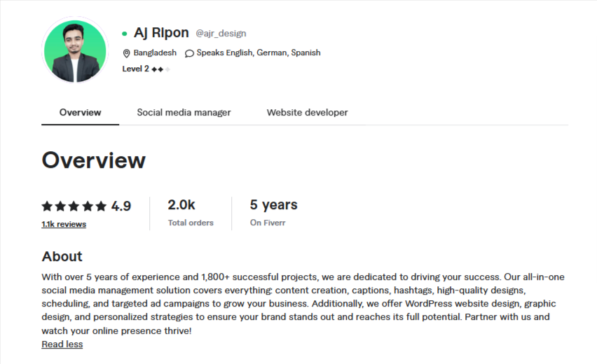
Task: Click the 4.9 rating score
Action: [x=121, y=206]
